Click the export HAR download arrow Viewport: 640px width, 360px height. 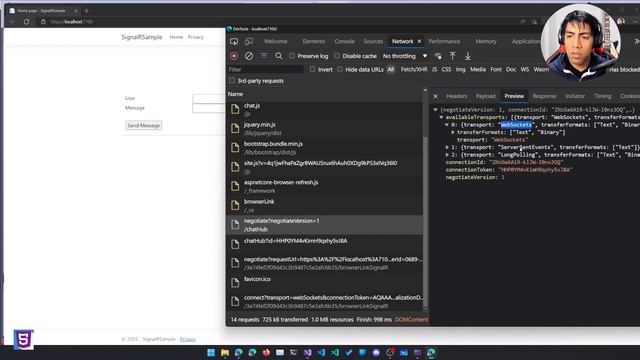(468, 56)
